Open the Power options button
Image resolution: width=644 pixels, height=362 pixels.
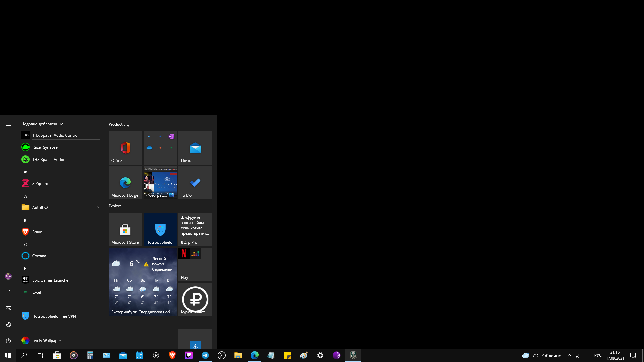click(x=8, y=341)
